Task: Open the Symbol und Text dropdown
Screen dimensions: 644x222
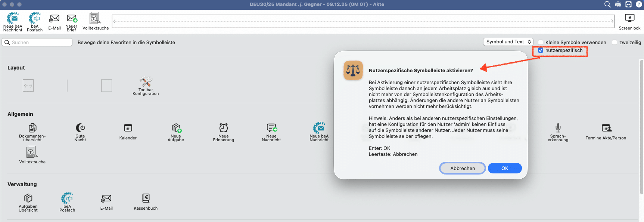Action: click(x=508, y=42)
